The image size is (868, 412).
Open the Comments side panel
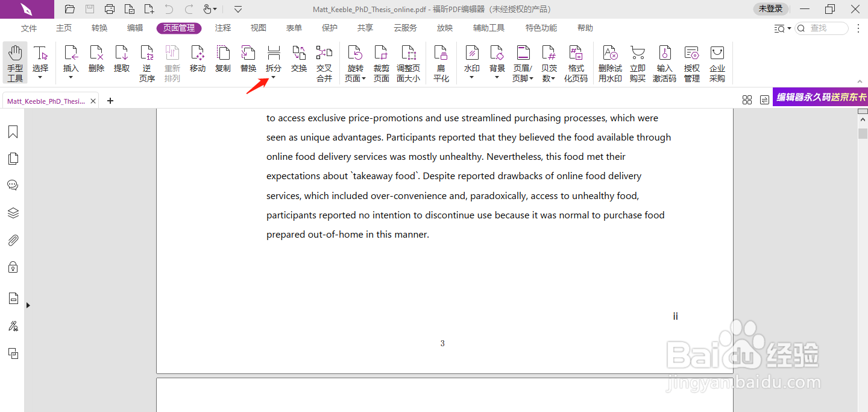point(13,185)
